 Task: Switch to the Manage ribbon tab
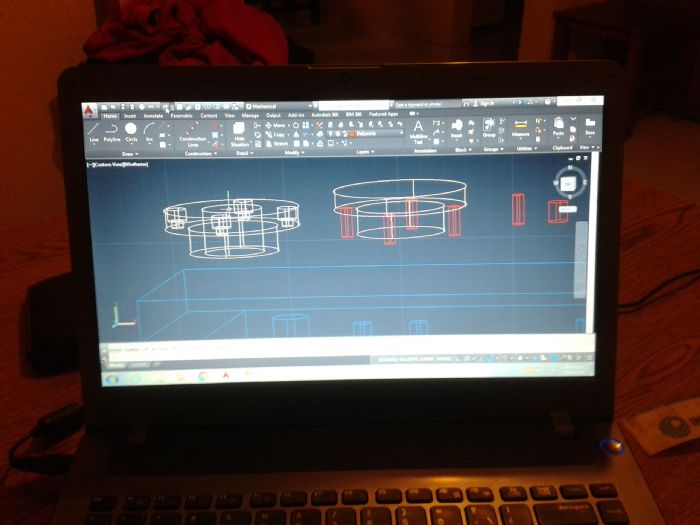pyautogui.click(x=250, y=115)
